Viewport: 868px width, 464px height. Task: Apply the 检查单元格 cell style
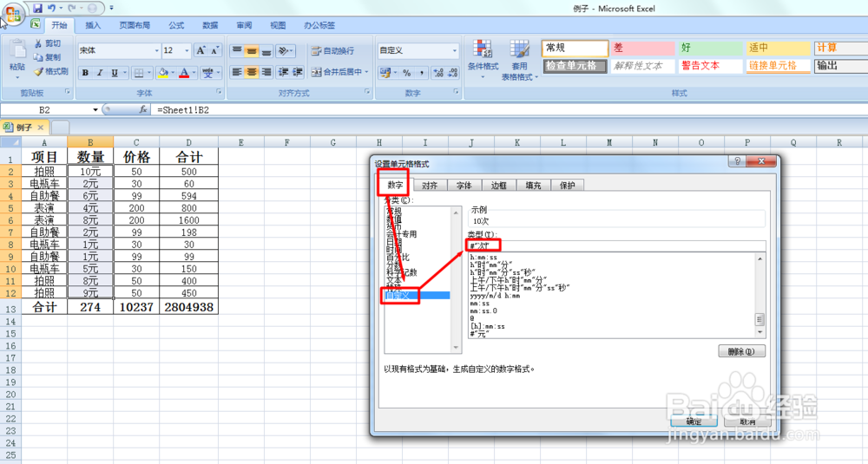pyautogui.click(x=575, y=66)
